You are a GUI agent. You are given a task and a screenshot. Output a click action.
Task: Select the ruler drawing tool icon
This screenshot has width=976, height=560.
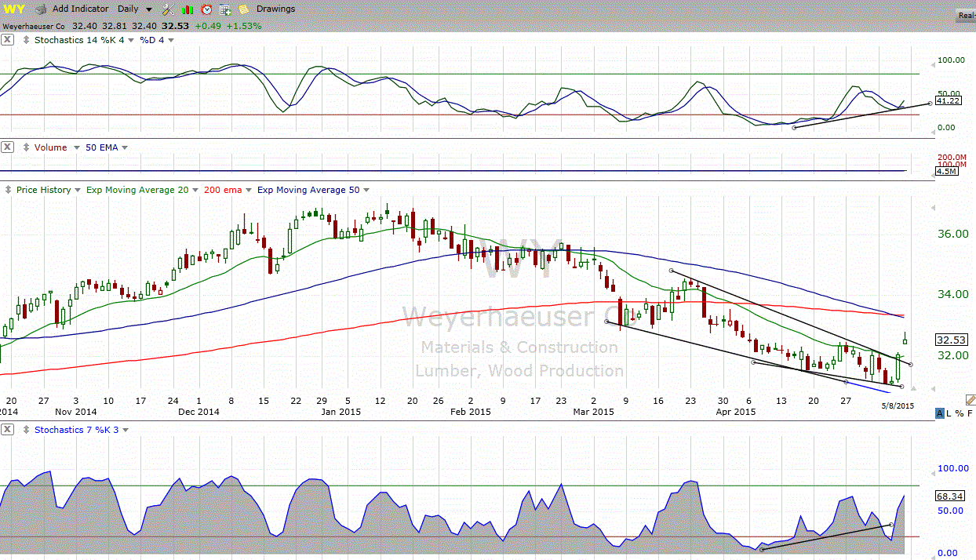tap(970, 400)
